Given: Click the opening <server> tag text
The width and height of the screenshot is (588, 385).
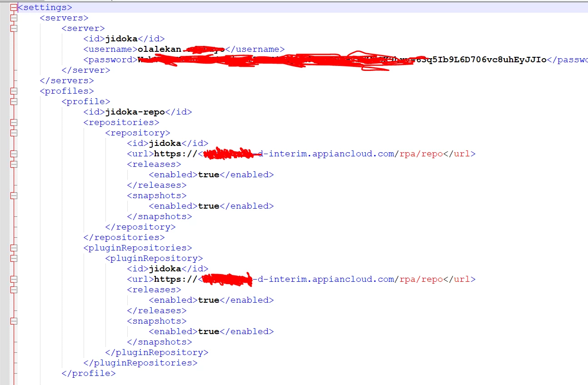Looking at the screenshot, I should coord(83,28).
